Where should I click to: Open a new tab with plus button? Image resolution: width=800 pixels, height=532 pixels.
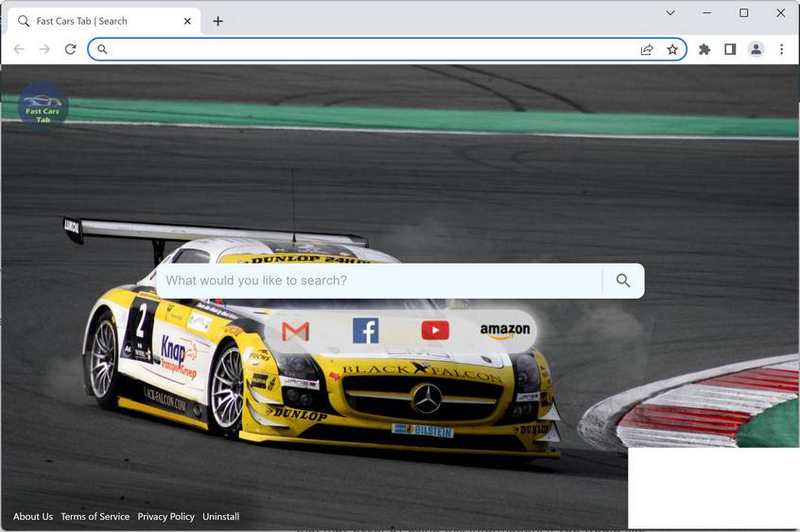pos(217,21)
